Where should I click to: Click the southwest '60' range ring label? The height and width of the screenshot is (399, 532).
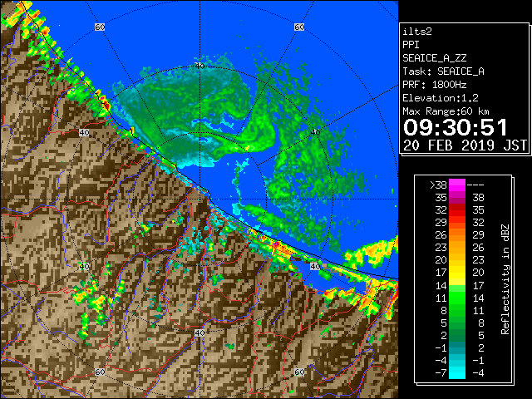click(x=100, y=372)
